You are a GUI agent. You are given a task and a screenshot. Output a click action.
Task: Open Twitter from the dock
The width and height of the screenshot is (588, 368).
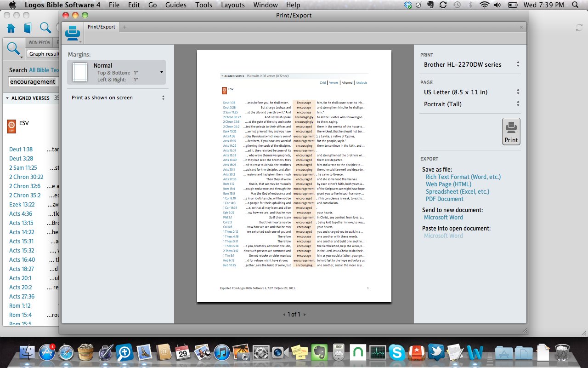pos(435,353)
